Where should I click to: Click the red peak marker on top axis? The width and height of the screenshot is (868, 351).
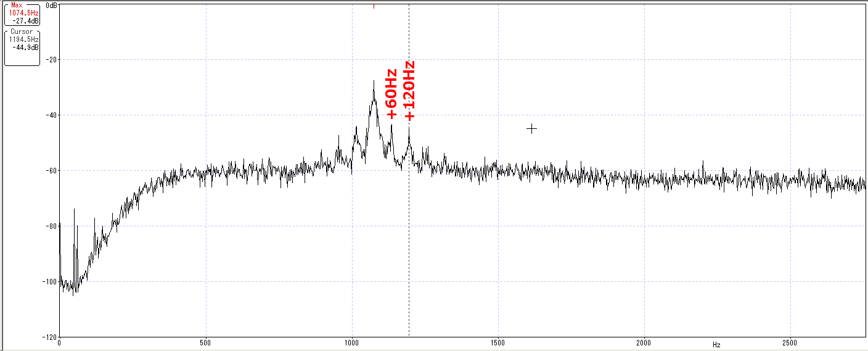[x=374, y=6]
